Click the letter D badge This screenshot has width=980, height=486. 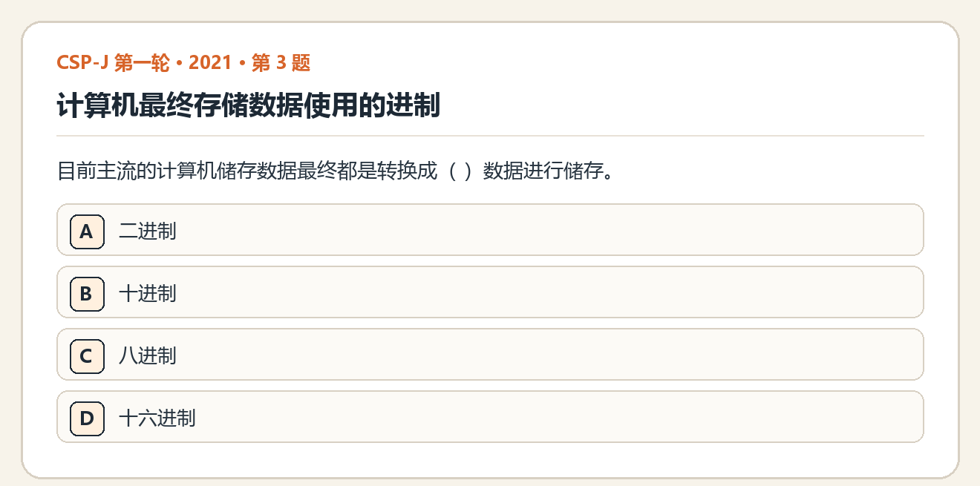point(87,418)
